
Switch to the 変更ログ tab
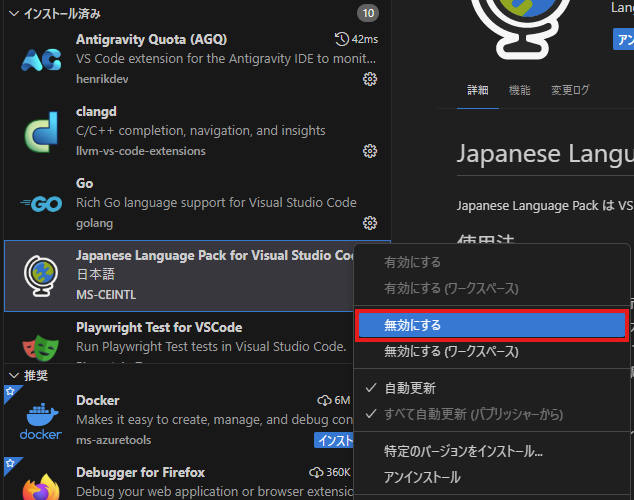(x=570, y=90)
